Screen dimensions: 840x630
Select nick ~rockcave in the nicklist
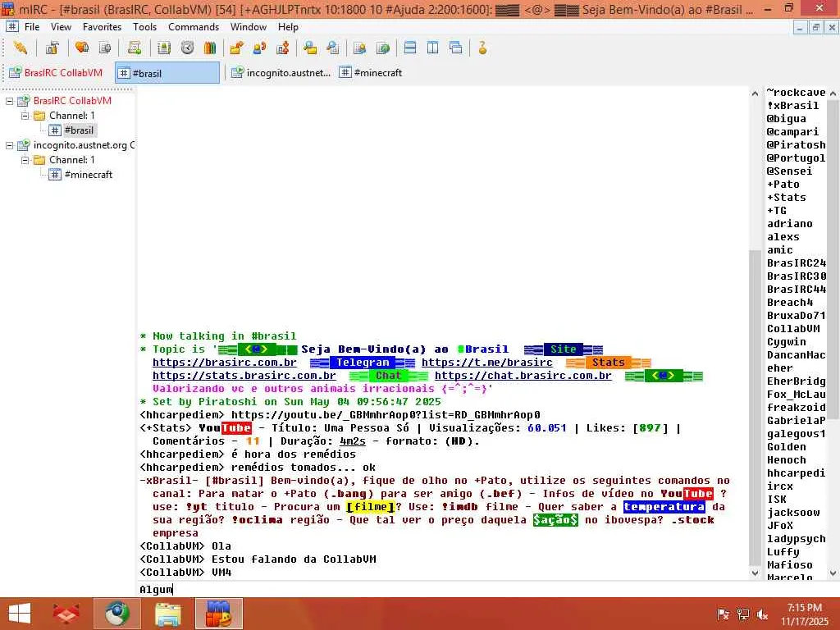point(796,92)
